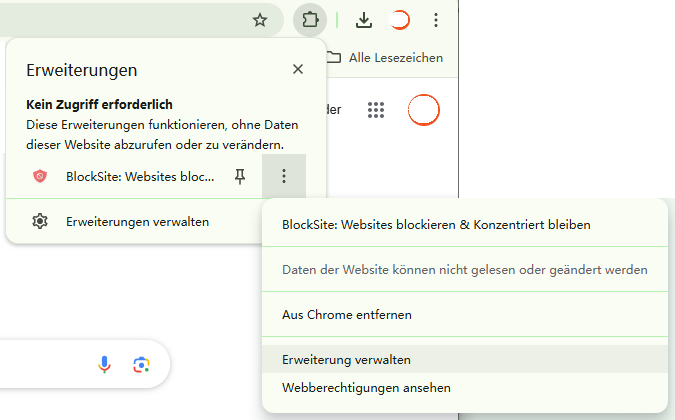675x420 pixels.
Task: Open the Chrome profile avatar in the toolbar
Action: click(400, 20)
